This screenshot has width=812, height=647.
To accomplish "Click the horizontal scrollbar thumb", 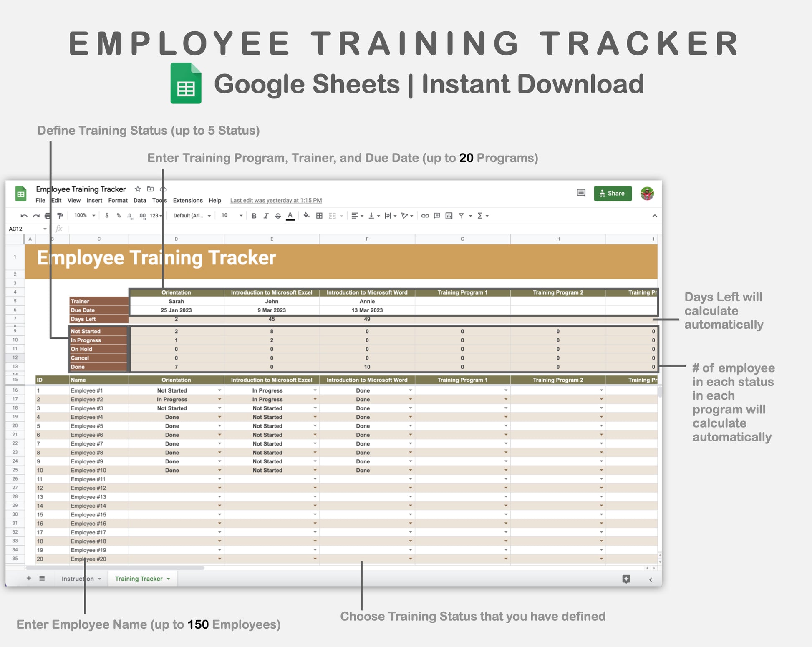I will point(115,568).
